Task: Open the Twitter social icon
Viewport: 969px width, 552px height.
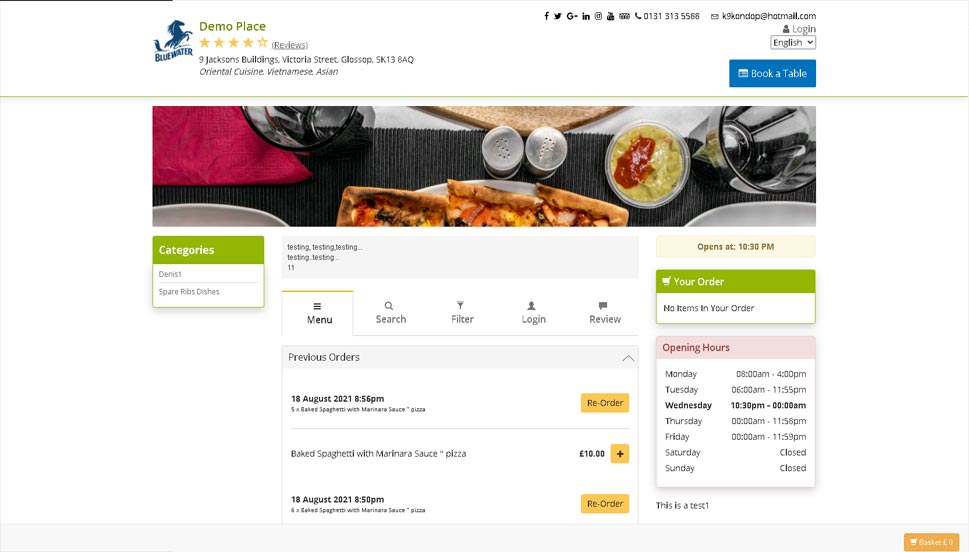Action: pos(558,16)
